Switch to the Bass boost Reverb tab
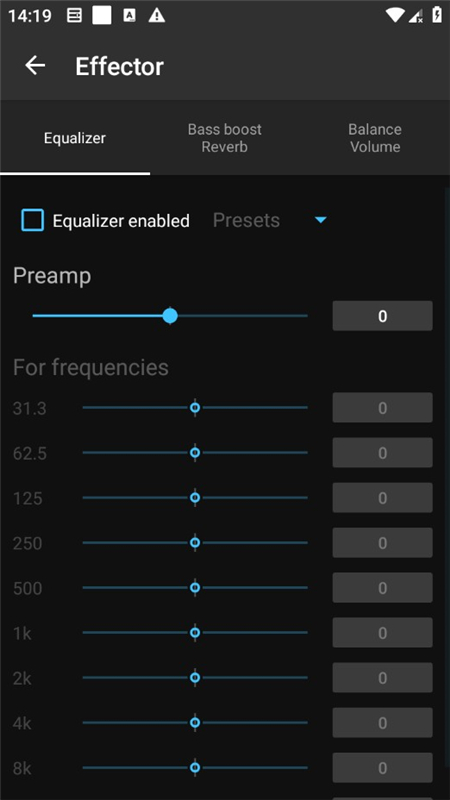This screenshot has width=450, height=800. [224, 138]
